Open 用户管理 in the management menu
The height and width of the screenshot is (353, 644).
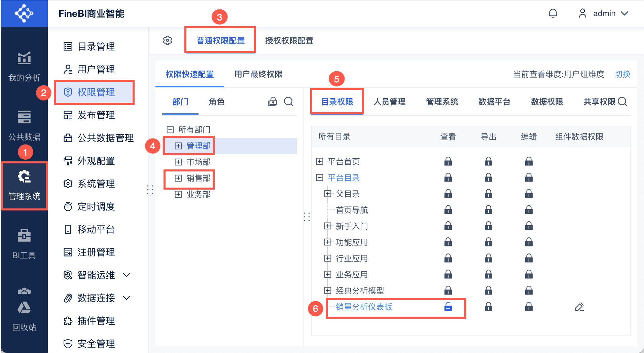click(x=96, y=69)
